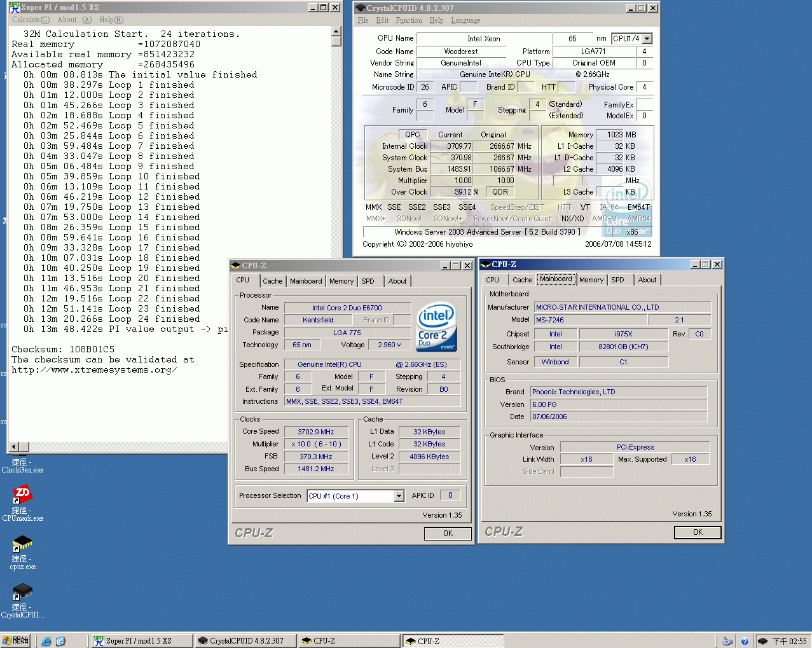Viewport: 812px width, 648px height.
Task: Click the 'Windows Server 2003 Advanced Server' OS line
Action: 487,232
